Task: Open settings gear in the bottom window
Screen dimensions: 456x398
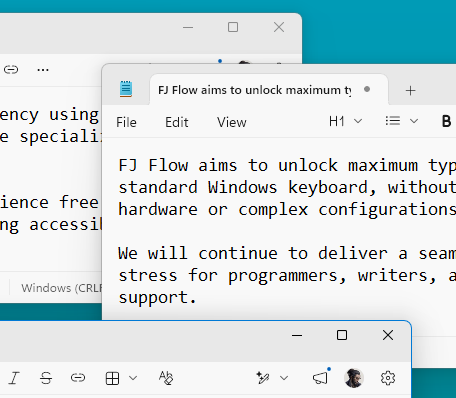Action: [388, 378]
